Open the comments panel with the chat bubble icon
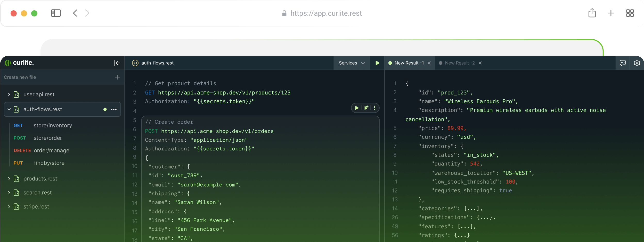644x242 pixels. [x=623, y=63]
